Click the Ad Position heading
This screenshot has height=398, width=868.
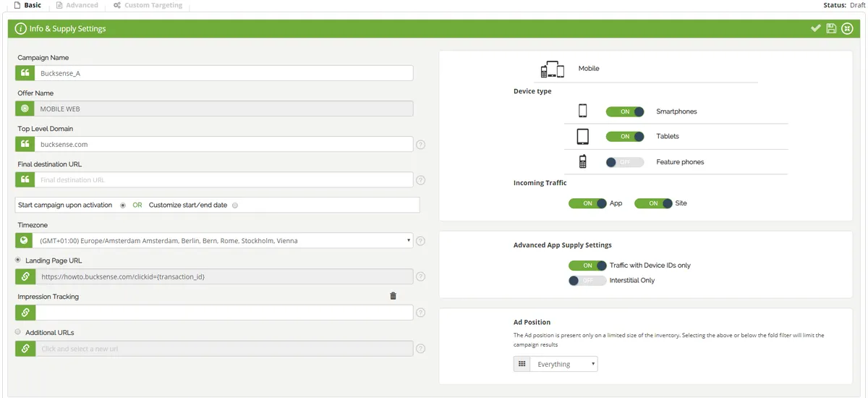click(x=532, y=322)
